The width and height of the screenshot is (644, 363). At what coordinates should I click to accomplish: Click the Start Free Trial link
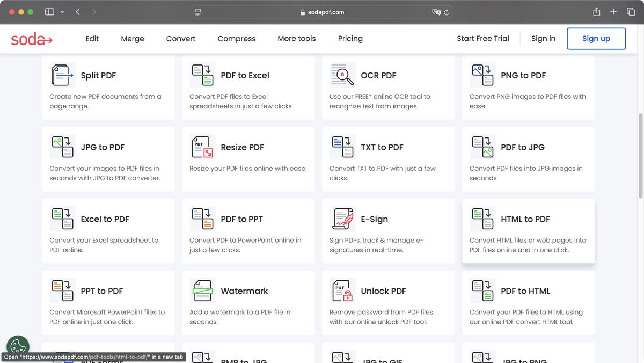tap(482, 38)
